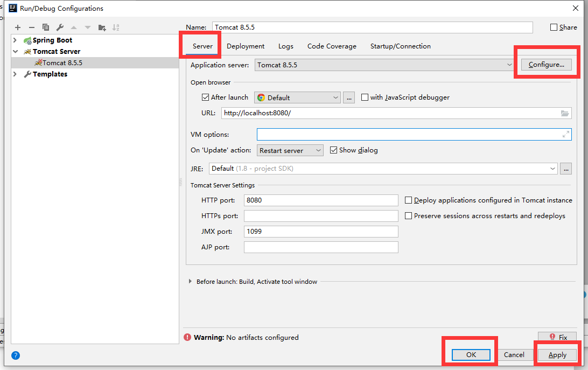Enable Deploy applications configured in Tomcat instance
Viewport: 588px width, 370px height.
[408, 200]
